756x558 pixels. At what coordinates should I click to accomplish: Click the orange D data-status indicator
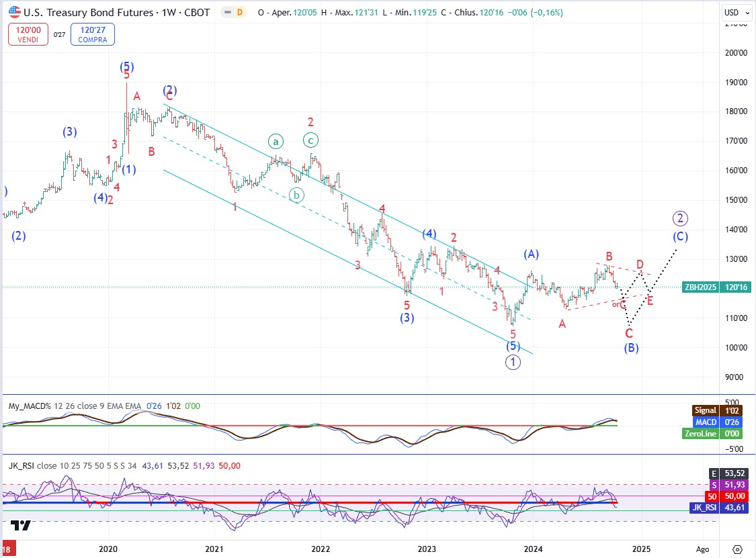click(240, 13)
